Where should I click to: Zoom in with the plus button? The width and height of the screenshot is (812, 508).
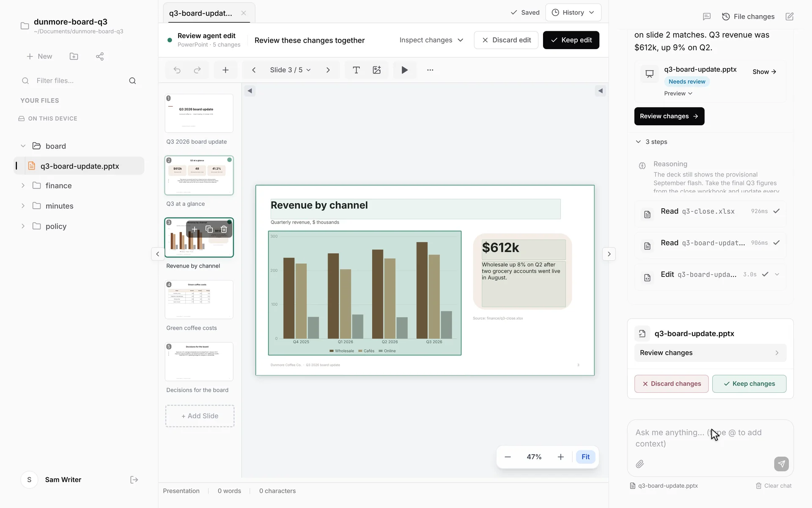pyautogui.click(x=561, y=457)
